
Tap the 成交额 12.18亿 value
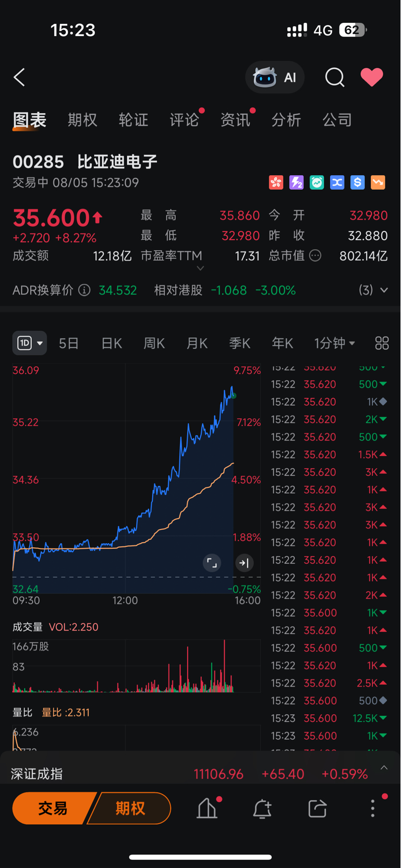coord(112,256)
